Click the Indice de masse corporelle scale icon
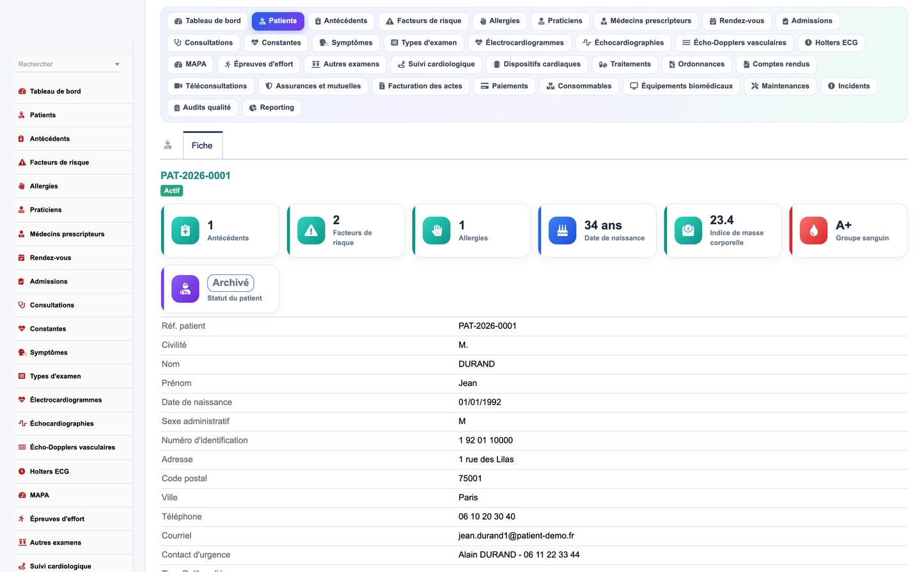924x572 pixels. 688,231
